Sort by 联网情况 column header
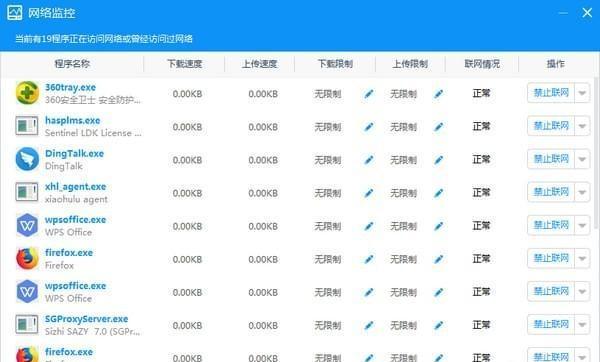The image size is (600, 362). click(x=482, y=64)
